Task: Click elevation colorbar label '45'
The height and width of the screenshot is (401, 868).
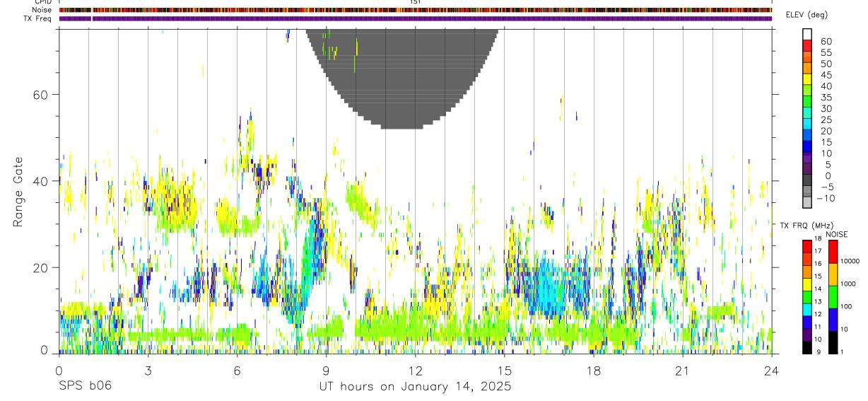Action: 826,75
